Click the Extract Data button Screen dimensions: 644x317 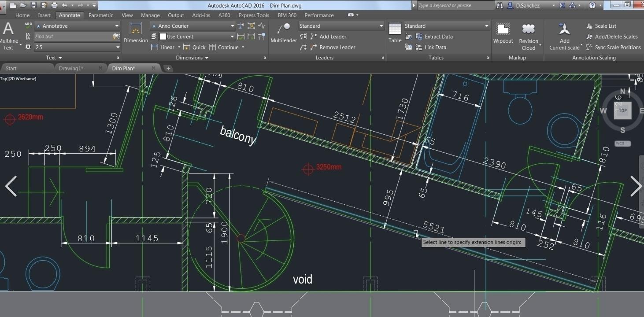tap(438, 37)
